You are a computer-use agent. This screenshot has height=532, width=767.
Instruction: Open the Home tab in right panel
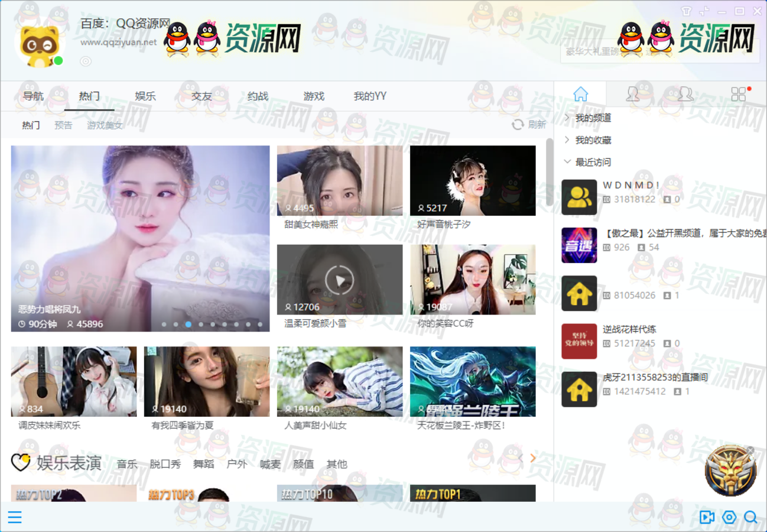pyautogui.click(x=581, y=94)
